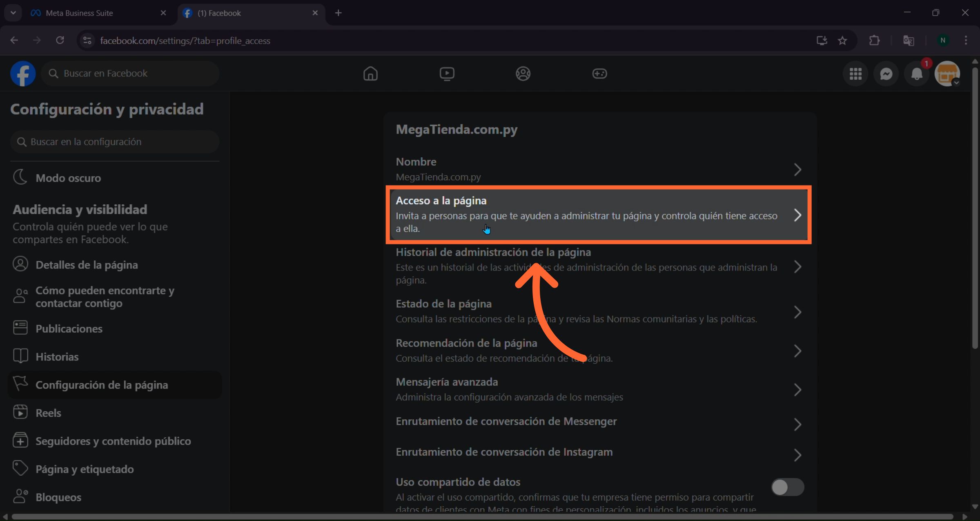Expand the Nombre section chevron
Image resolution: width=980 pixels, height=521 pixels.
click(x=797, y=169)
